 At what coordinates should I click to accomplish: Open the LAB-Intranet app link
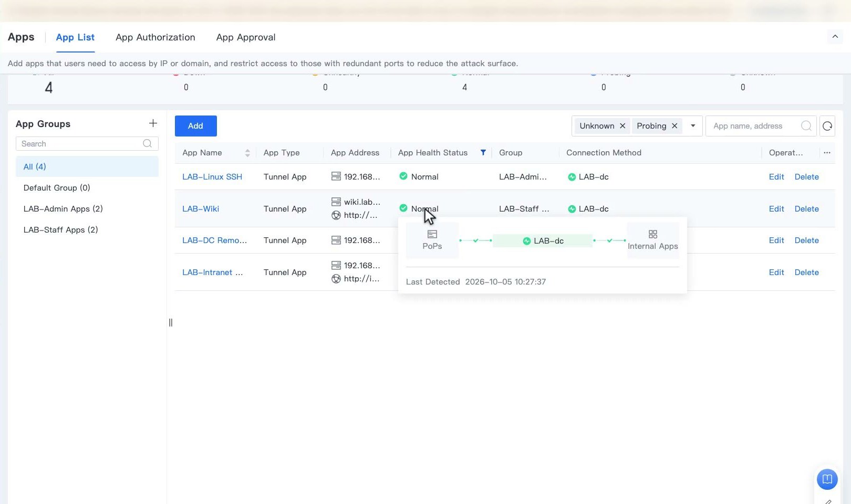click(x=213, y=272)
